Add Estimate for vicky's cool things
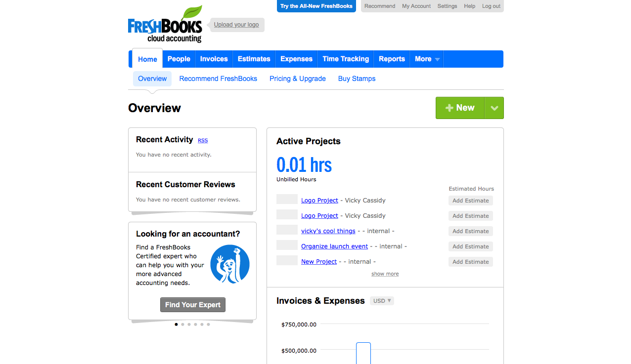Viewport: 631px width, 364px height. point(471,231)
